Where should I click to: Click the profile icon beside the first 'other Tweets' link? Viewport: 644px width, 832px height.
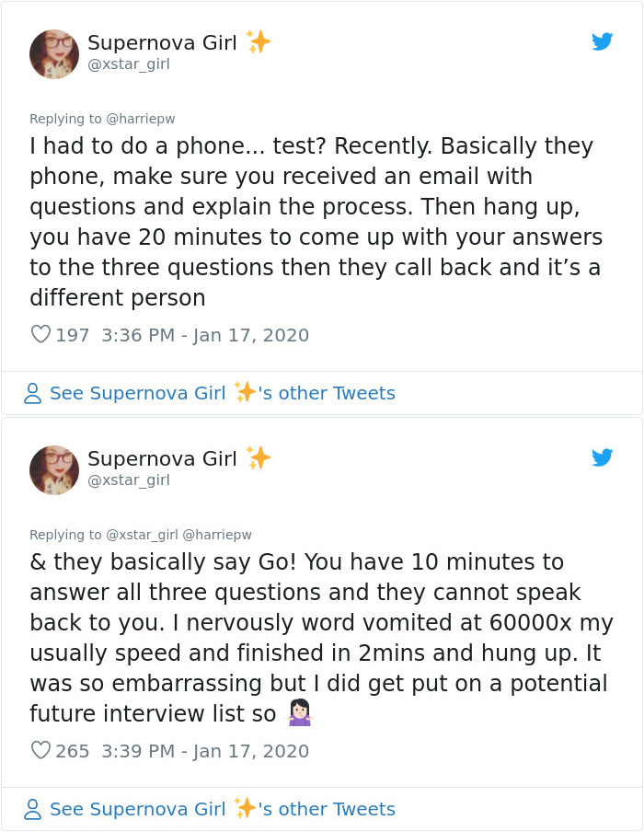coord(32,393)
